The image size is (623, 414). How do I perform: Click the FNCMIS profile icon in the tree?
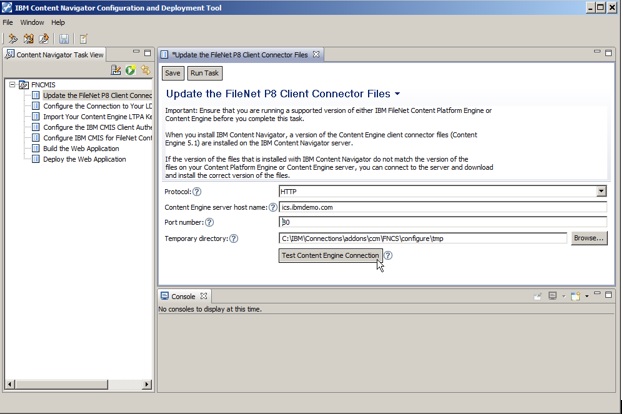[x=24, y=85]
